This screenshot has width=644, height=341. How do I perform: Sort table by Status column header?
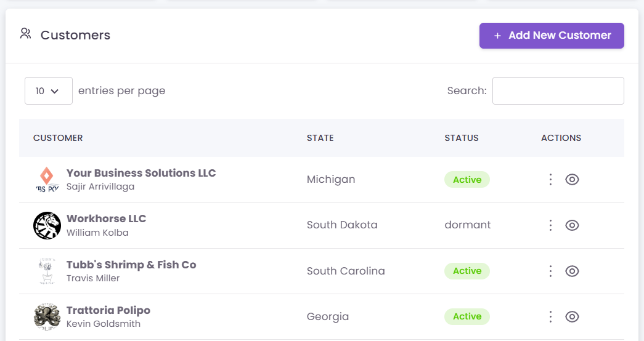click(461, 138)
